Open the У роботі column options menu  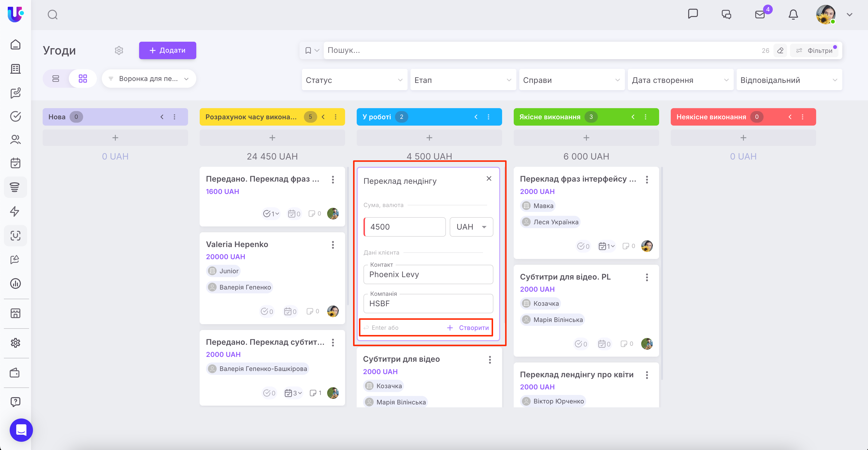tap(488, 117)
